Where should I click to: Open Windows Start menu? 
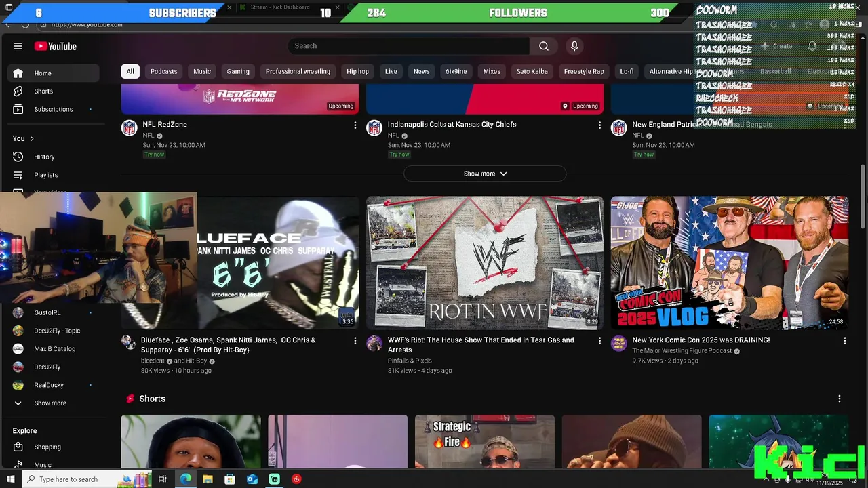point(10,479)
